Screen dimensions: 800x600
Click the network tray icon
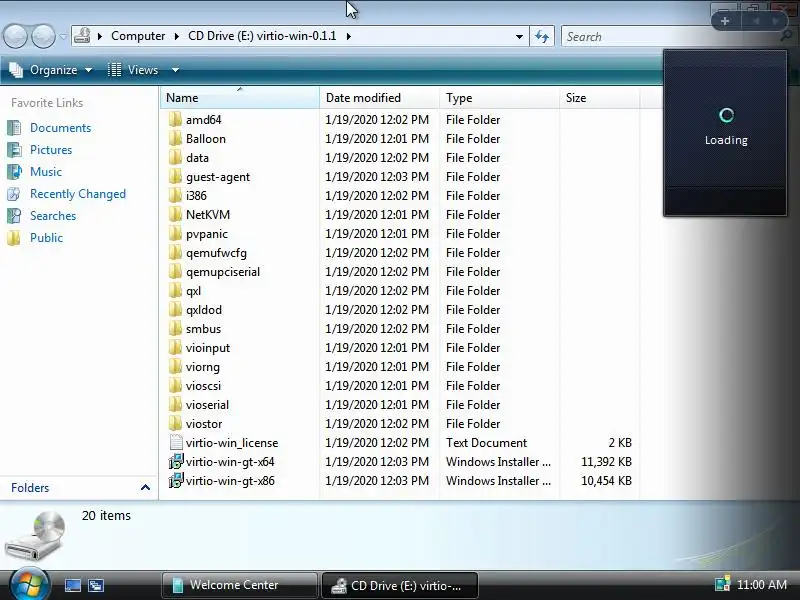[x=722, y=585]
